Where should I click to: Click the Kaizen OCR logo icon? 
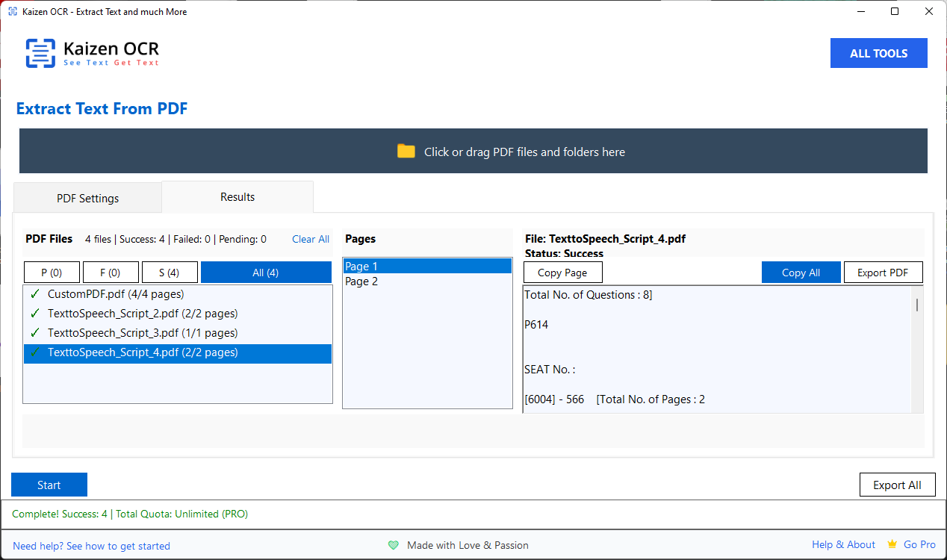(40, 53)
